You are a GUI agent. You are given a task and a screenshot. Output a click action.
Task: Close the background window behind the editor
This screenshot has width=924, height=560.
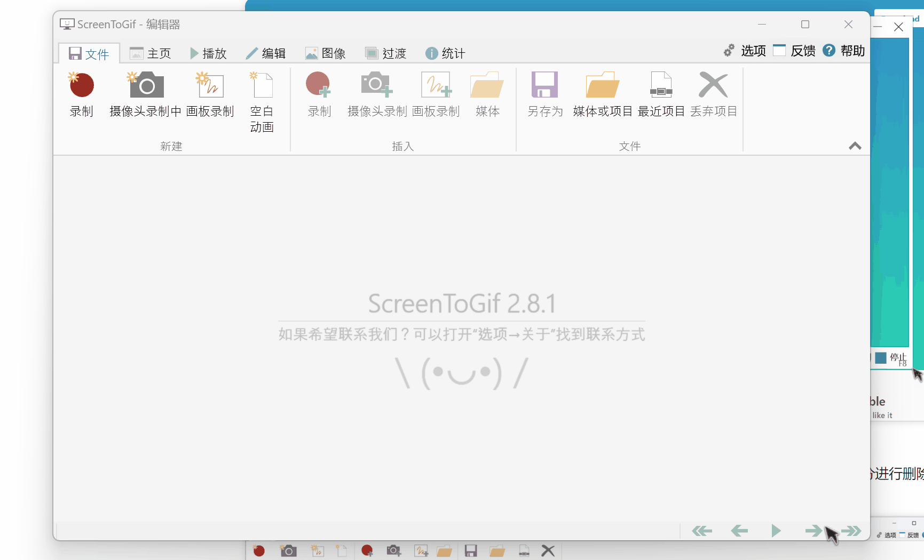(899, 27)
